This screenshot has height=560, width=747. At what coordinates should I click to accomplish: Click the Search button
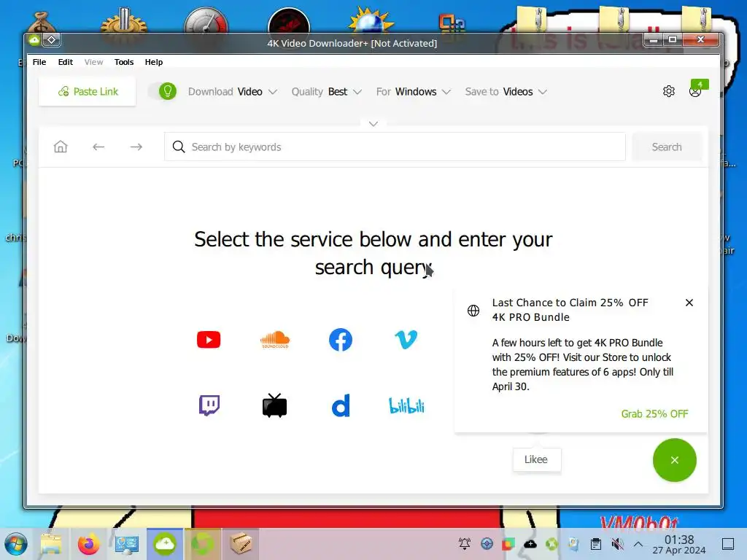(x=667, y=147)
